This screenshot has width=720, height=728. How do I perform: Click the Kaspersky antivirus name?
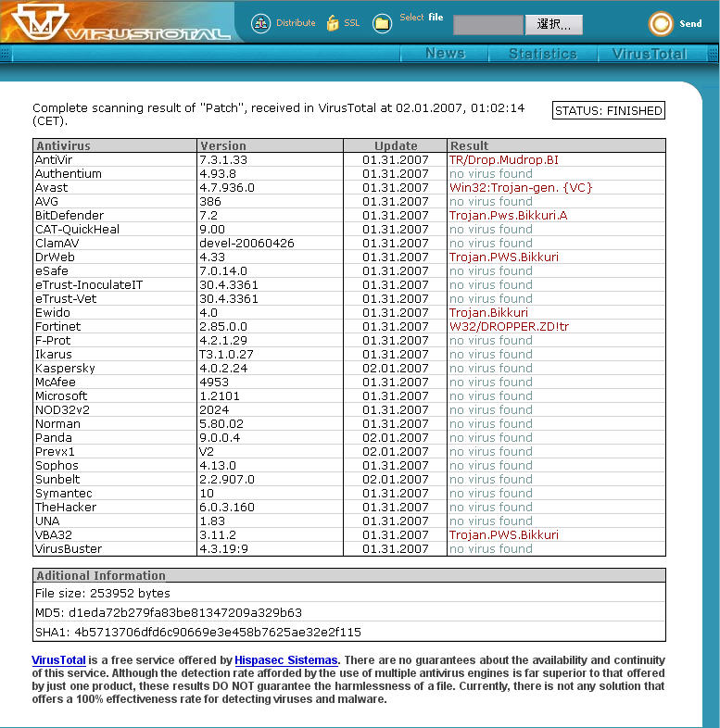(65, 369)
